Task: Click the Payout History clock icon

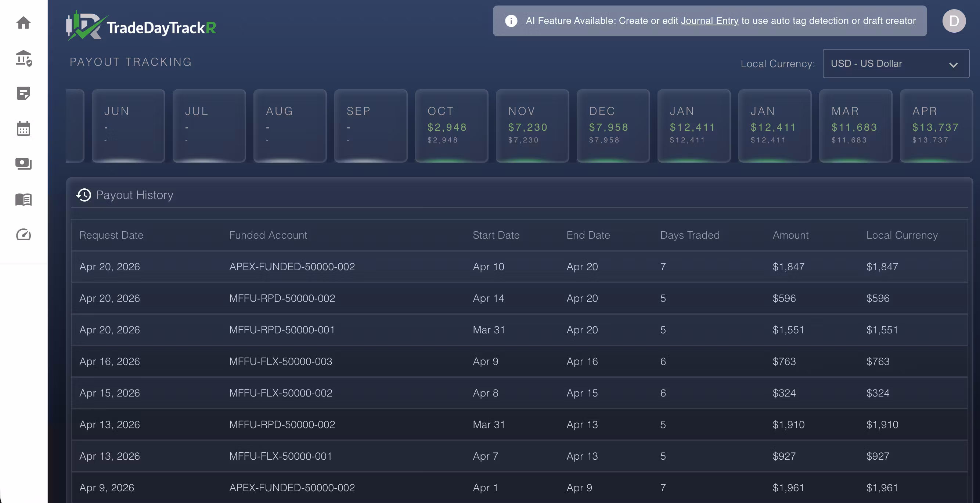Action: click(84, 195)
